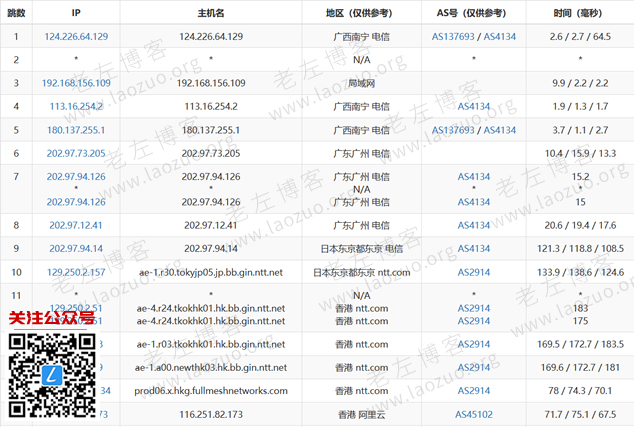The width and height of the screenshot is (634, 427).
Task: Select hostname cell 116.251.82.173
Action: [211, 414]
